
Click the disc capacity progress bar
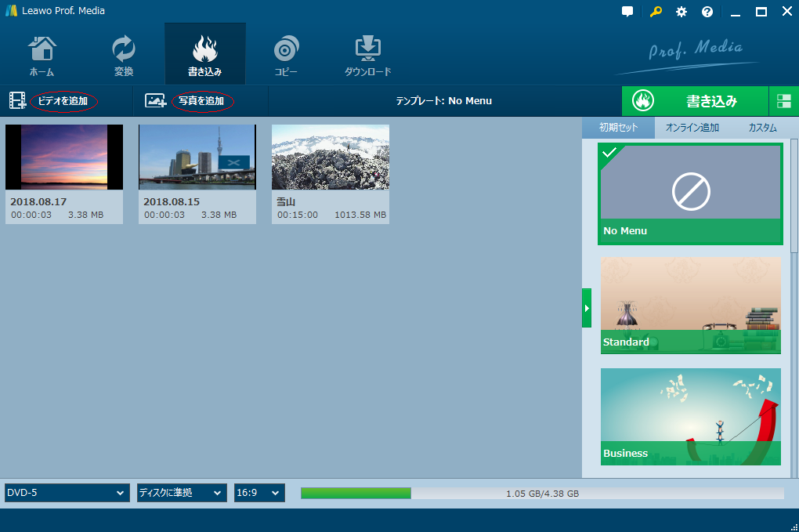pyautogui.click(x=542, y=494)
